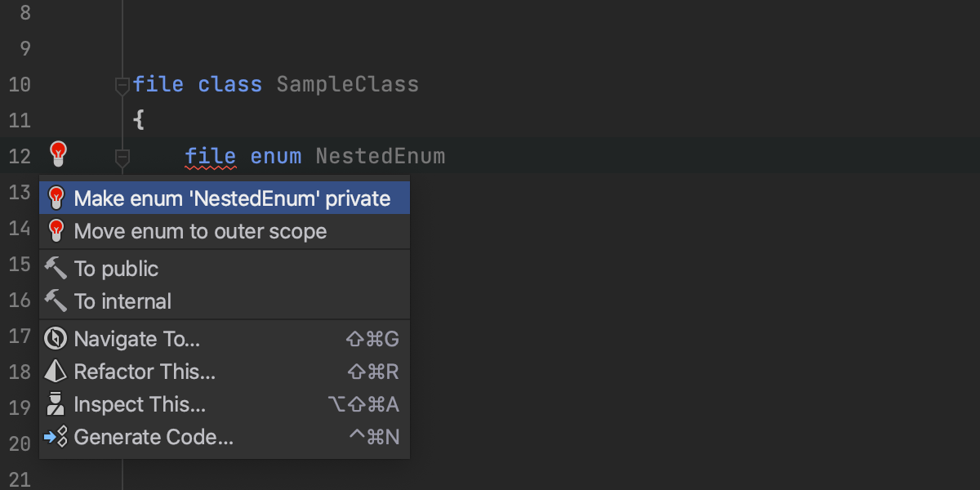The height and width of the screenshot is (490, 980).
Task: Click the SampleClass identifier in code
Action: [x=347, y=84]
